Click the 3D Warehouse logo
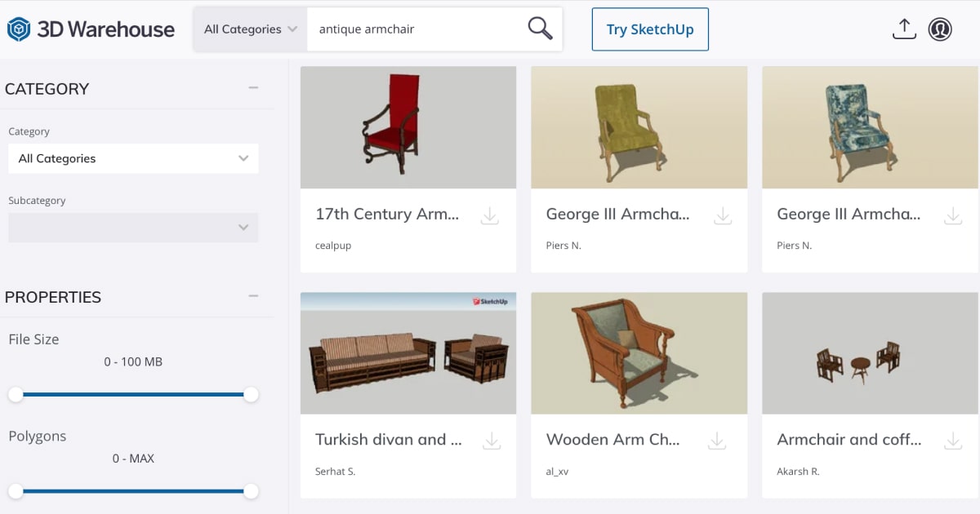 (x=91, y=29)
